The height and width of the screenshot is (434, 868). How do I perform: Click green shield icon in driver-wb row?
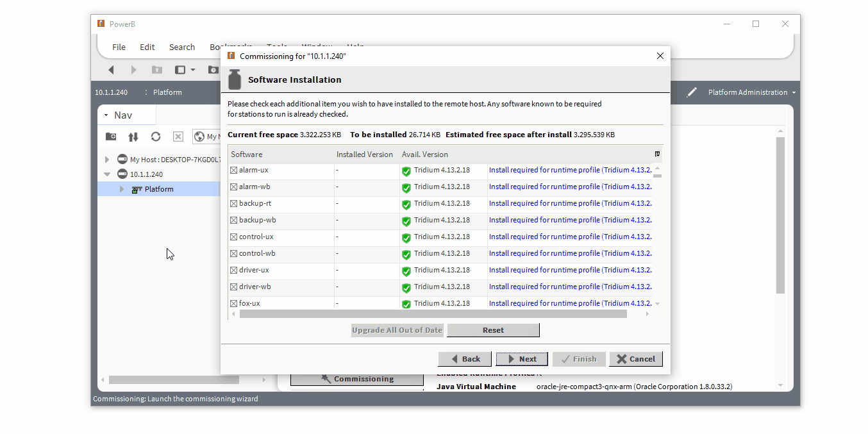point(406,288)
